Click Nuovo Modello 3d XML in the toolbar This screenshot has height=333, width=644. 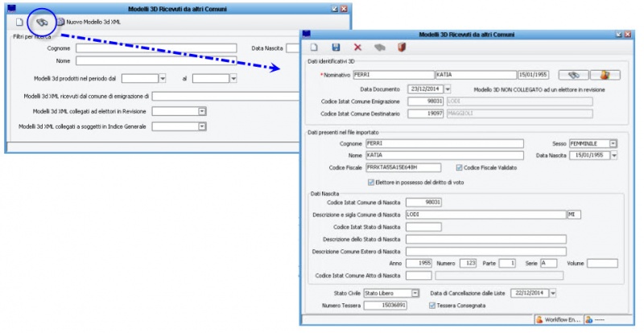click(x=89, y=23)
